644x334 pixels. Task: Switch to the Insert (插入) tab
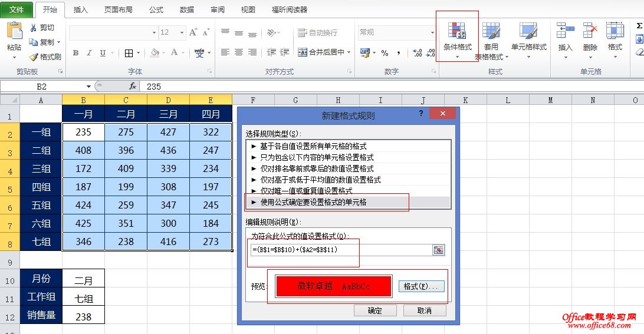pos(80,9)
